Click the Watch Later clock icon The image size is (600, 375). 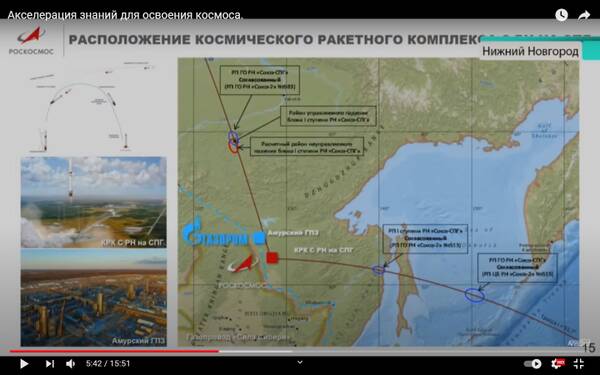click(x=561, y=15)
